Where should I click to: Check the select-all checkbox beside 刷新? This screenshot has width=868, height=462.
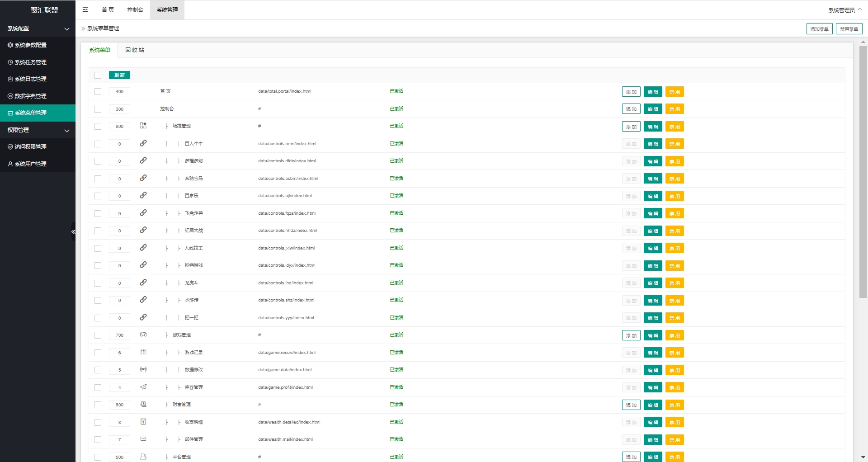pos(98,75)
